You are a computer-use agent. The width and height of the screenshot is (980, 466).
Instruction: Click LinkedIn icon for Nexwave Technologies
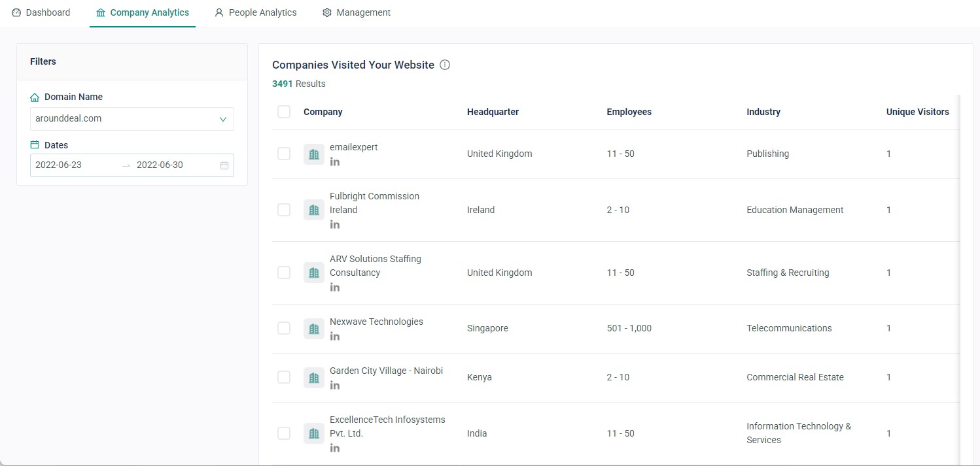coord(334,336)
